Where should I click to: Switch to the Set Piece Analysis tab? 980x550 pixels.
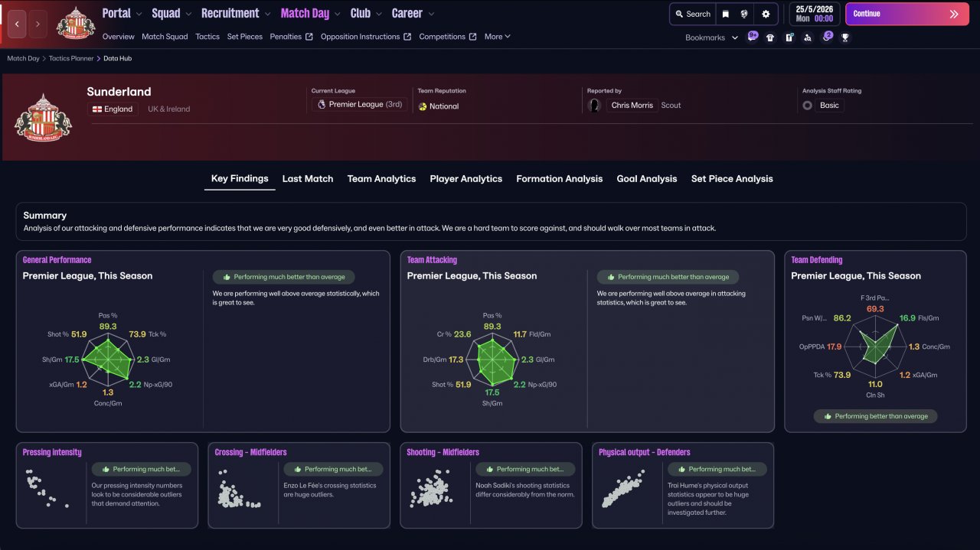point(732,179)
